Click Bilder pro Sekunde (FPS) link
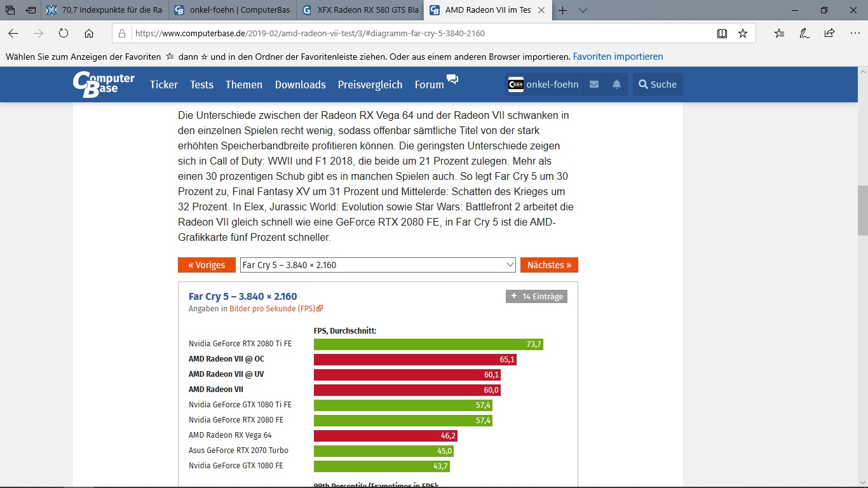 tap(271, 309)
